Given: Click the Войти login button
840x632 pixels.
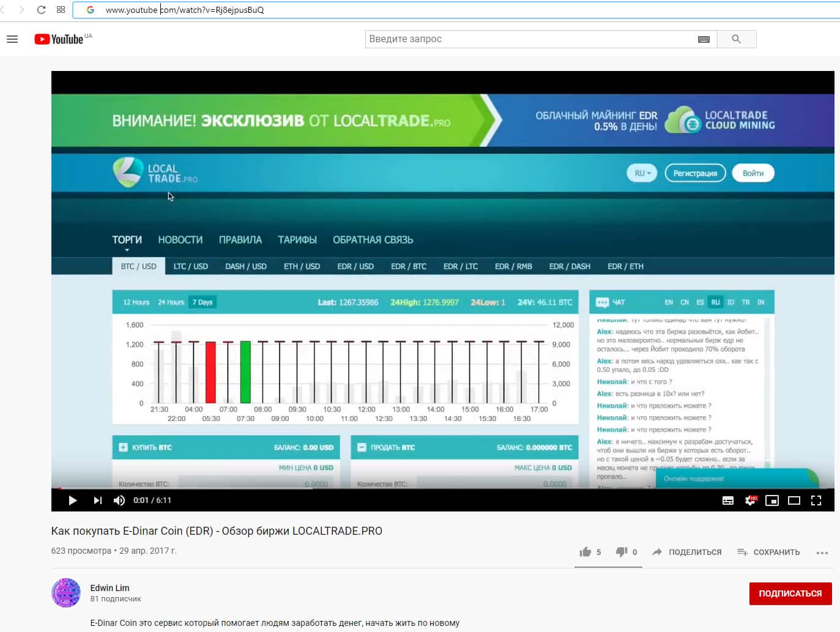Looking at the screenshot, I should (x=753, y=173).
